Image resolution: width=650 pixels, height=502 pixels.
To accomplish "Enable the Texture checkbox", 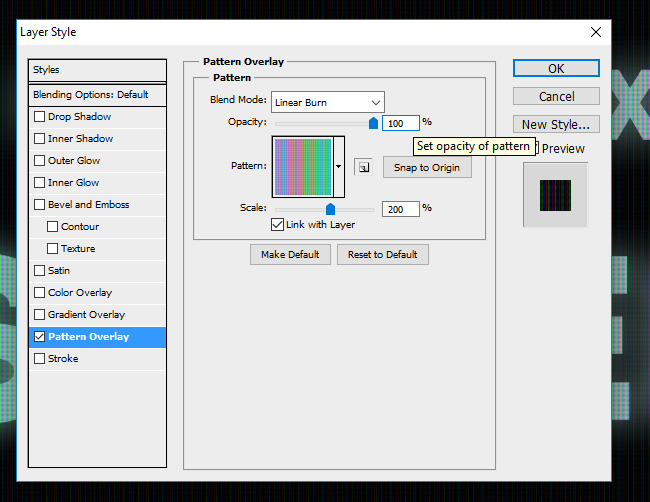I will coord(52,248).
